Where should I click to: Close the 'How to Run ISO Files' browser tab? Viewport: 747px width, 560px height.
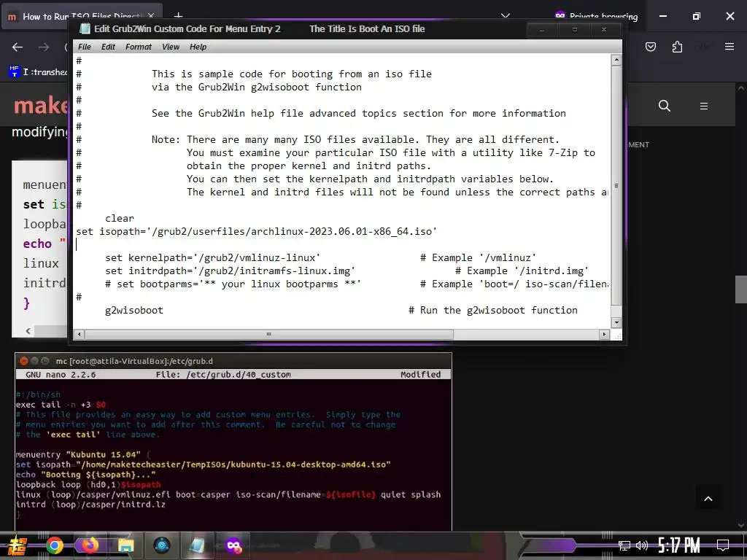coord(151,16)
